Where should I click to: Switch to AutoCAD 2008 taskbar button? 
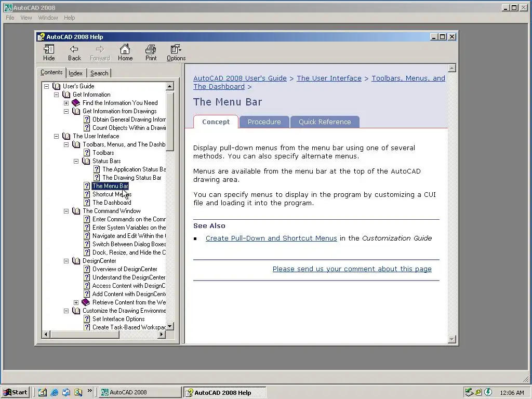[140, 392]
